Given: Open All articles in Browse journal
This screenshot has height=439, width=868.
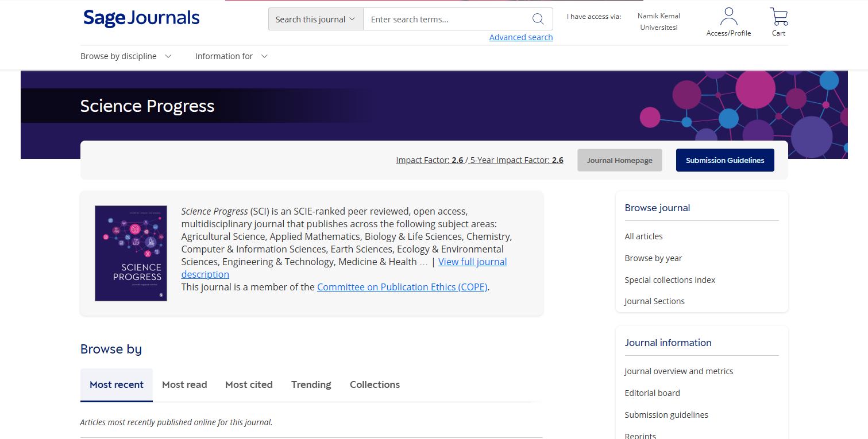Looking at the screenshot, I should (643, 236).
